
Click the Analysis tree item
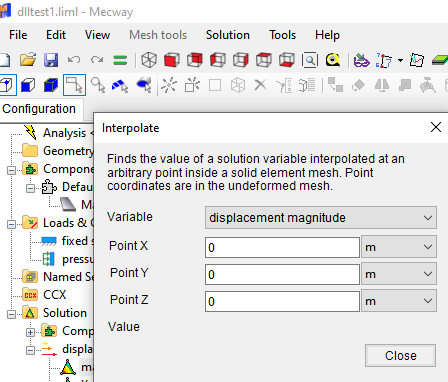pos(65,133)
